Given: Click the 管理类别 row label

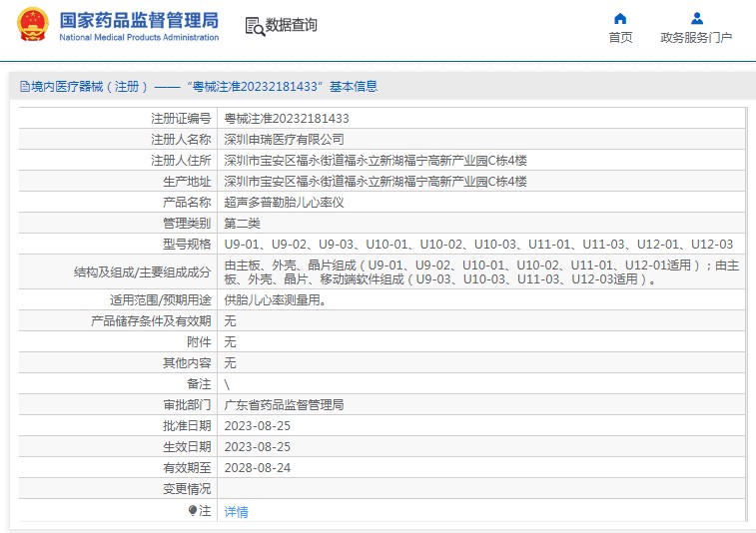Looking at the screenshot, I should click(x=187, y=224).
